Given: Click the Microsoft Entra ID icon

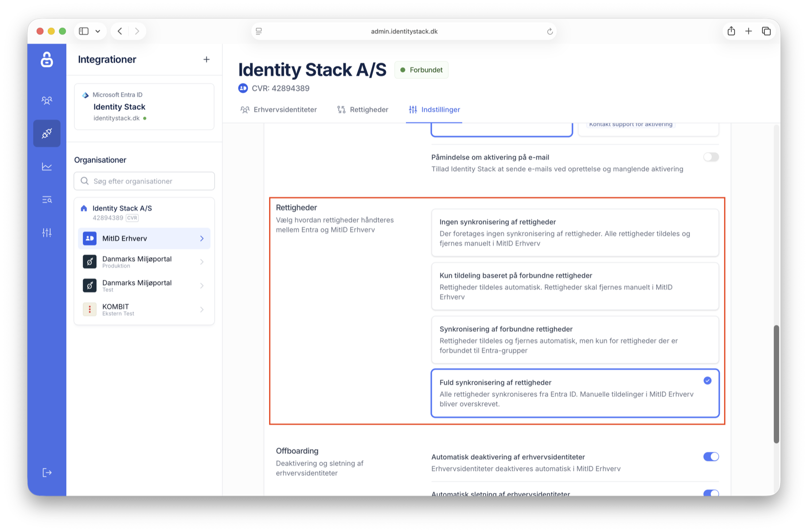Looking at the screenshot, I should pos(85,95).
